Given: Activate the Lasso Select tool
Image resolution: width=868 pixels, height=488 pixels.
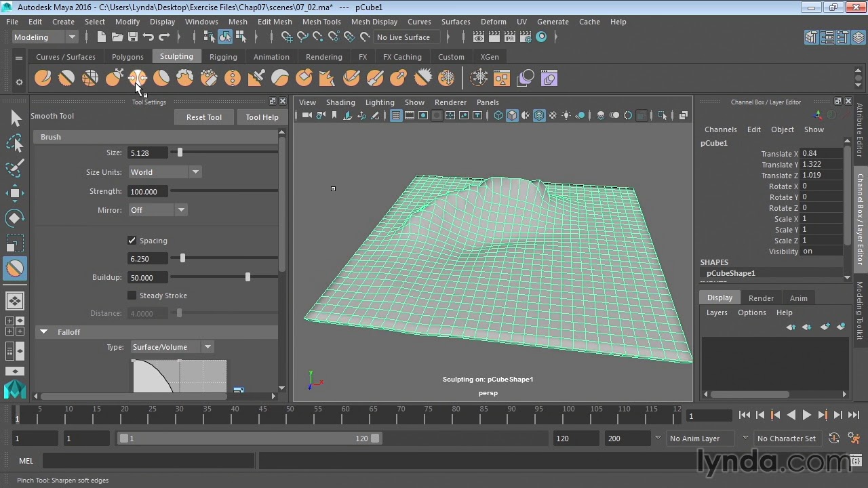Looking at the screenshot, I should 15,143.
